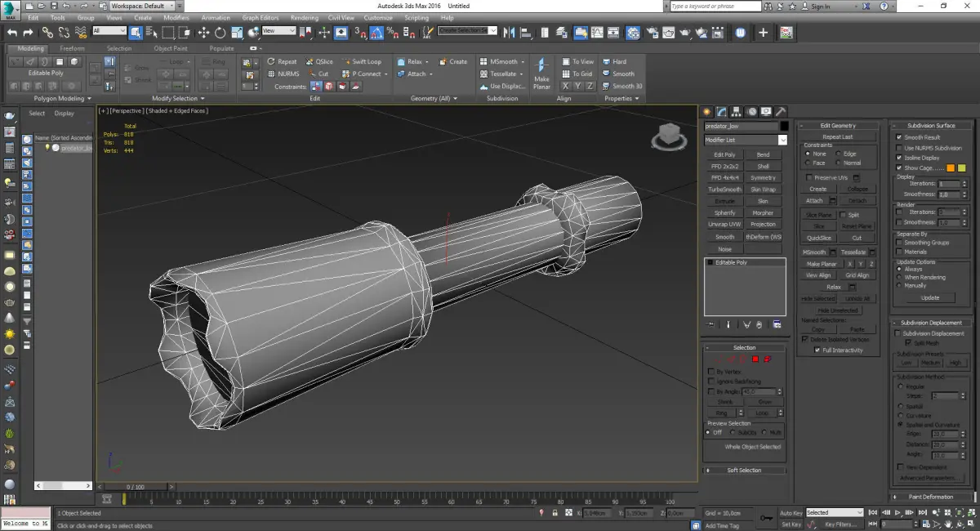
Task: Click the Angle Snap toggle icon
Action: pos(377,33)
